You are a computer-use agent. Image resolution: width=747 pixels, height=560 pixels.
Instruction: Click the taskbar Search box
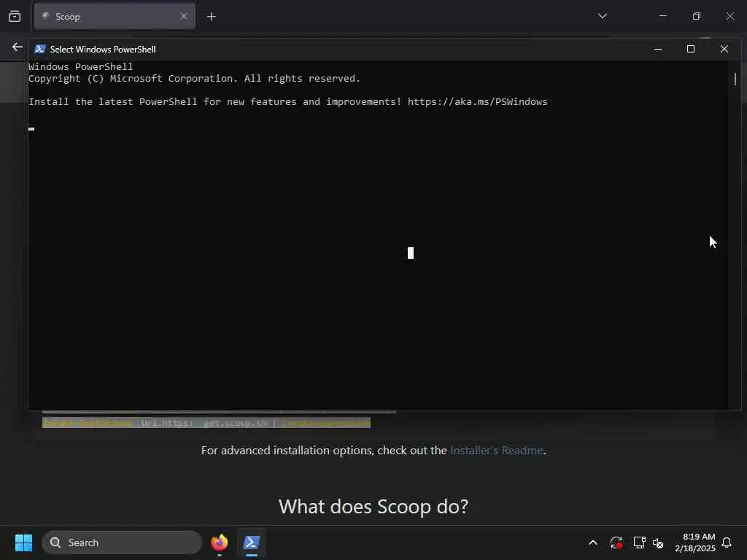tap(122, 542)
